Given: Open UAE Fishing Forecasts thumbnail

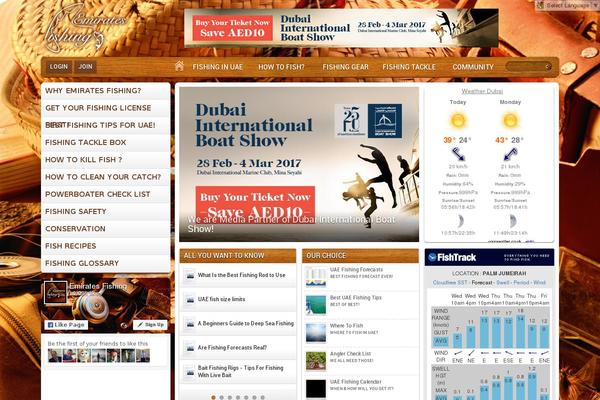Looking at the screenshot, I should (x=316, y=276).
